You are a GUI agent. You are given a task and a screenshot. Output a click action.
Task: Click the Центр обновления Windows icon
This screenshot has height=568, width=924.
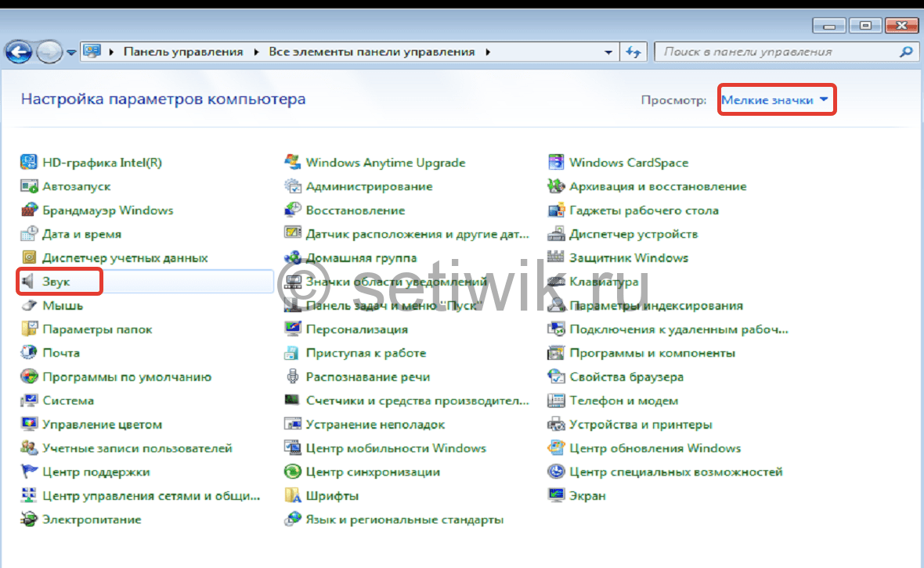[x=556, y=448]
